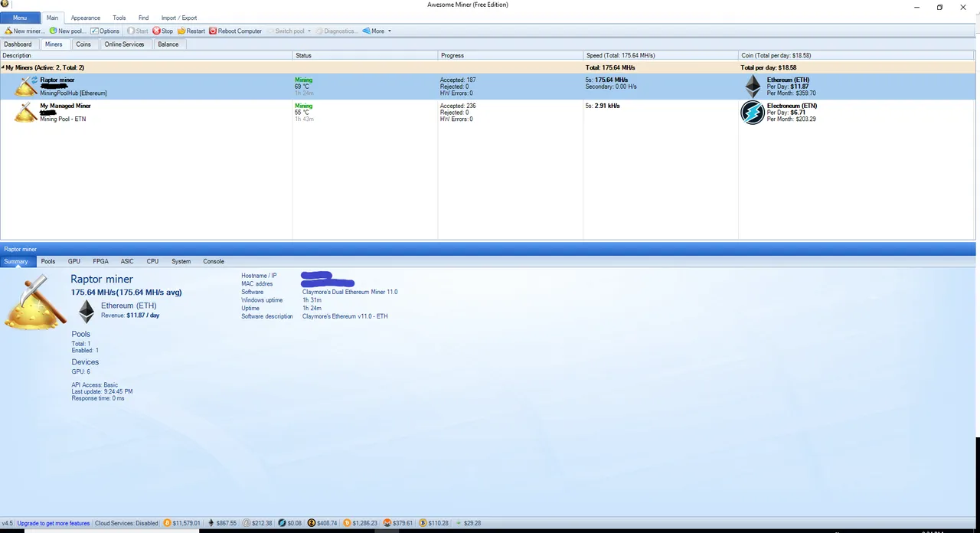Click the Speed column header
The height and width of the screenshot is (533, 980).
coord(661,56)
